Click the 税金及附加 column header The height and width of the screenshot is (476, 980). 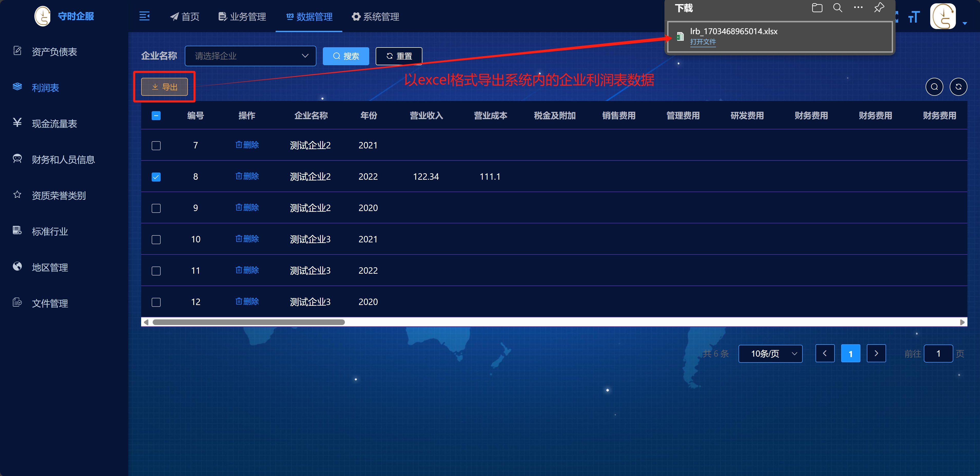(x=554, y=116)
